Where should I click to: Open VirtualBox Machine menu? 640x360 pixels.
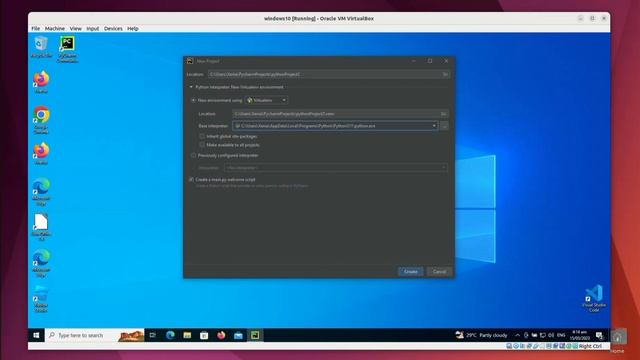point(55,29)
